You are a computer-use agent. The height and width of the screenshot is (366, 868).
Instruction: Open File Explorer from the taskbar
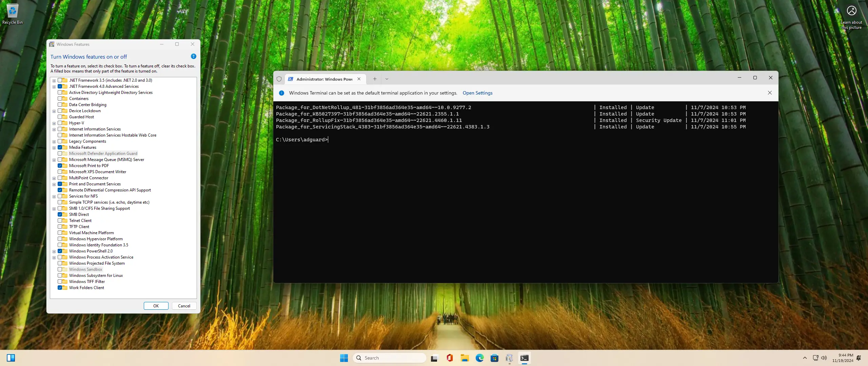(x=465, y=358)
